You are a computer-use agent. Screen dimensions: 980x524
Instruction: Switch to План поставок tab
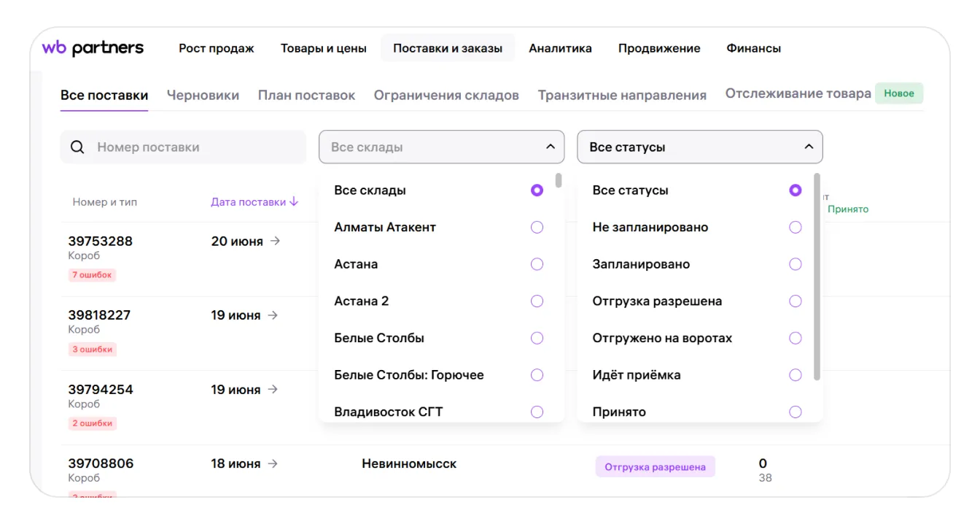pos(306,96)
